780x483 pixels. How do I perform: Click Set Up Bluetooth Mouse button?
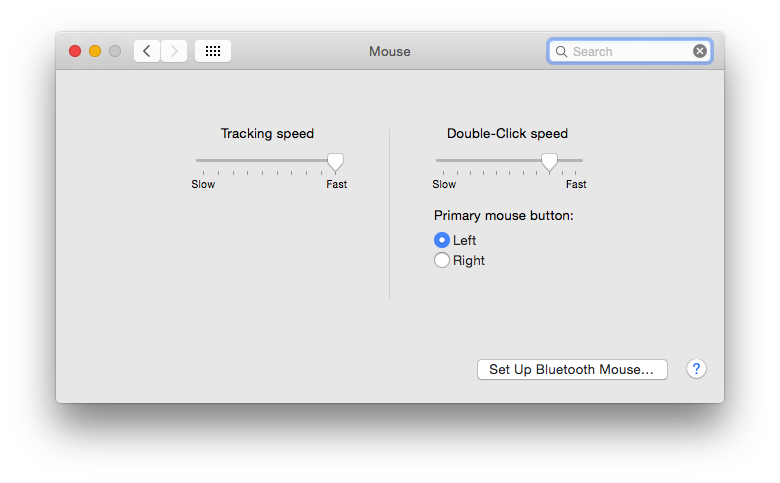[572, 369]
